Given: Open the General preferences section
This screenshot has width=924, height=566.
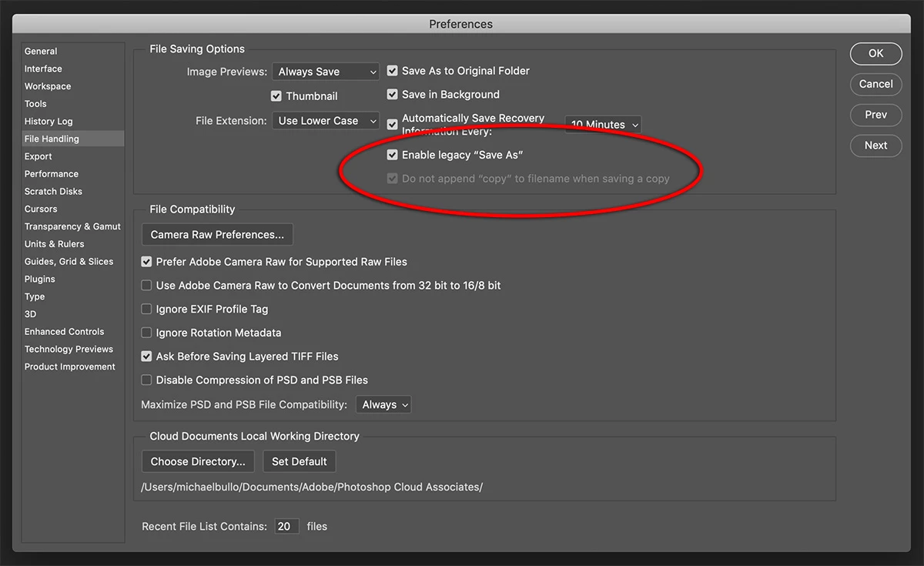Looking at the screenshot, I should point(41,51).
